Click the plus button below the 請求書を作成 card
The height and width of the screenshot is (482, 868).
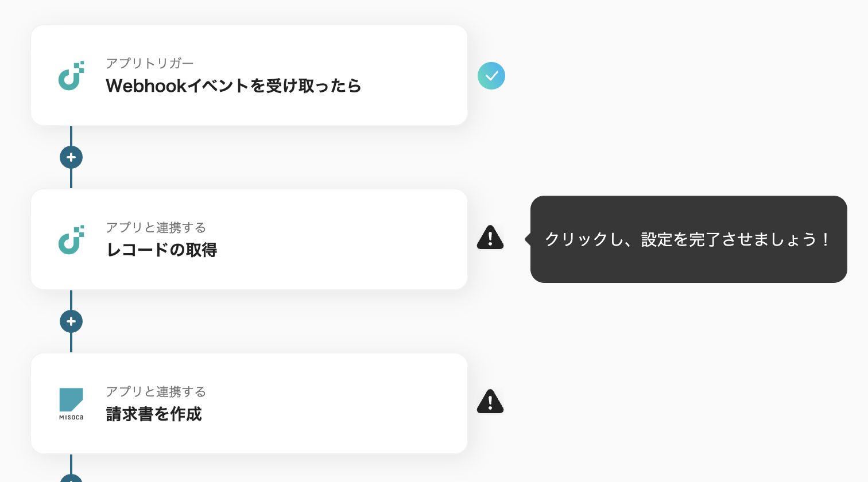click(x=71, y=479)
